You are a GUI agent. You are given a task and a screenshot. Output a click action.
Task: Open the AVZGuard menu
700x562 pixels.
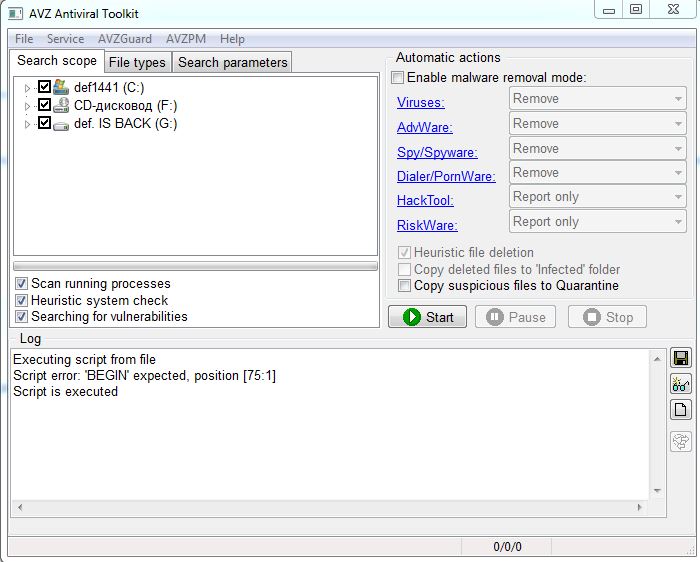125,39
